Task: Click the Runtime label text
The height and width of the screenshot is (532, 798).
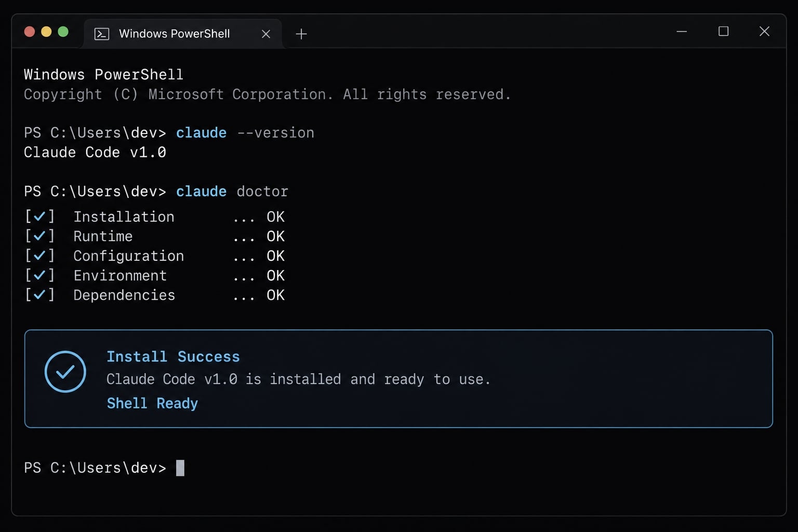Action: point(103,236)
